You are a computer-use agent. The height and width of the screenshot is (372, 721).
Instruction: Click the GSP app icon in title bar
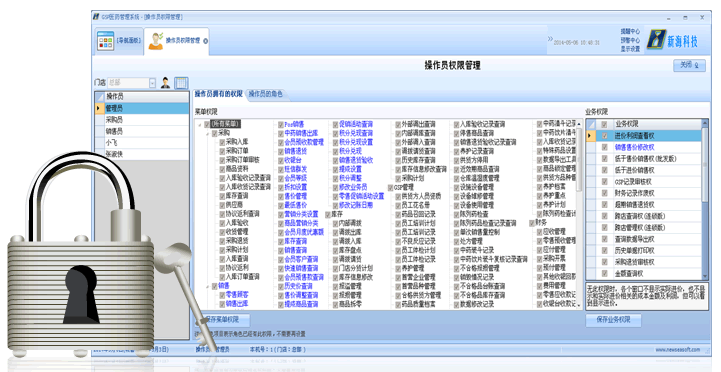click(x=96, y=17)
